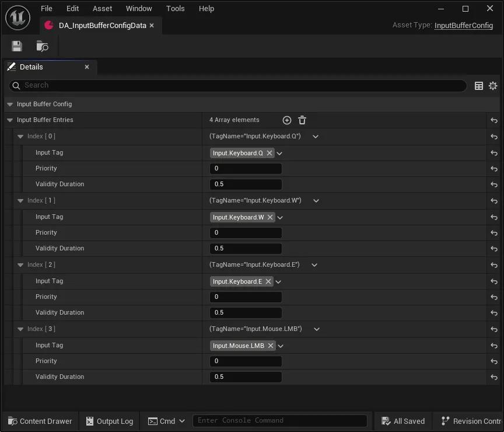Screen dimensions: 504x432
Task: Close the DA_InputBufferConfigData asset tab
Action: point(152,26)
